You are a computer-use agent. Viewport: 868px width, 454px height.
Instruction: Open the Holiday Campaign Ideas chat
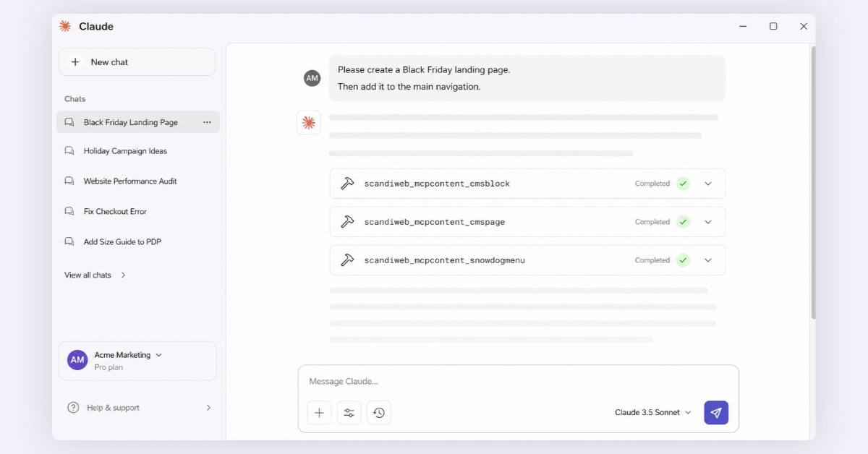(x=125, y=151)
